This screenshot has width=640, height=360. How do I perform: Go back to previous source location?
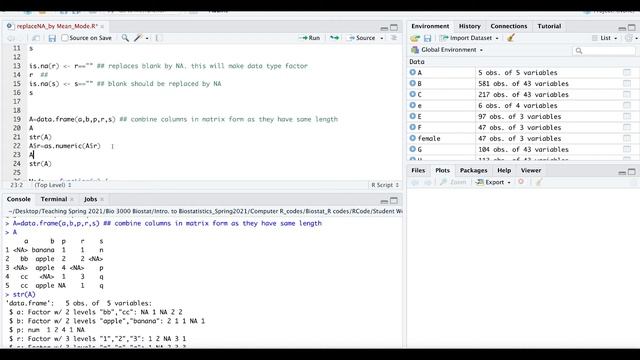[x=11, y=38]
